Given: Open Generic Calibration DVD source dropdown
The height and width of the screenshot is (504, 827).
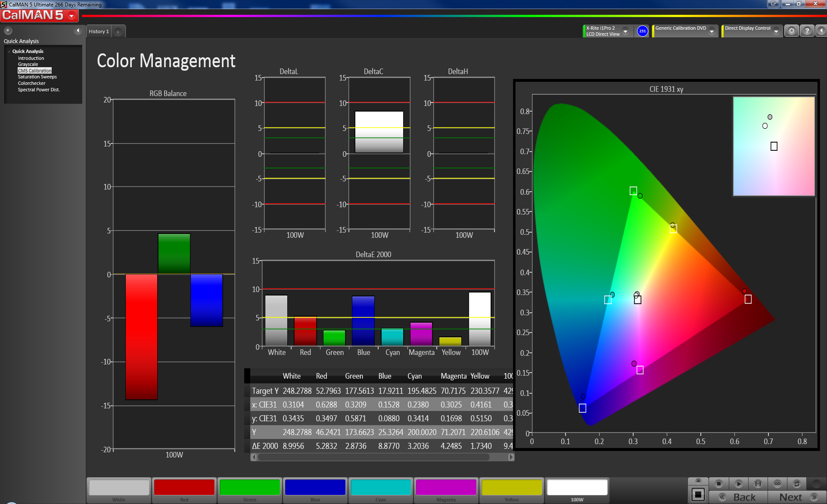Looking at the screenshot, I should [x=712, y=31].
